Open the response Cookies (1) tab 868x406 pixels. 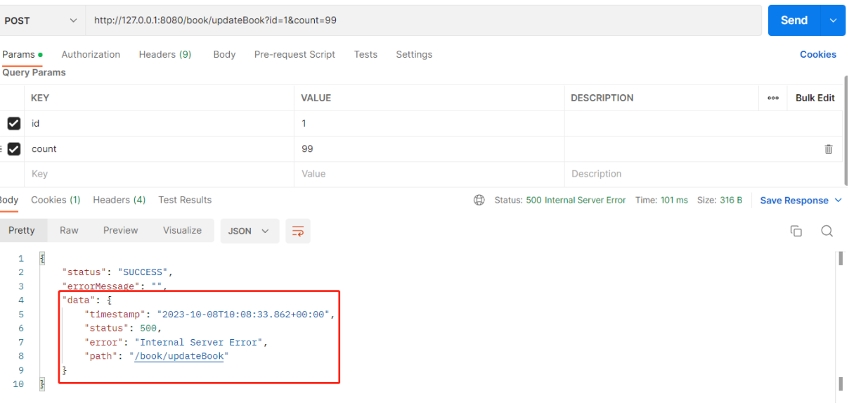56,200
